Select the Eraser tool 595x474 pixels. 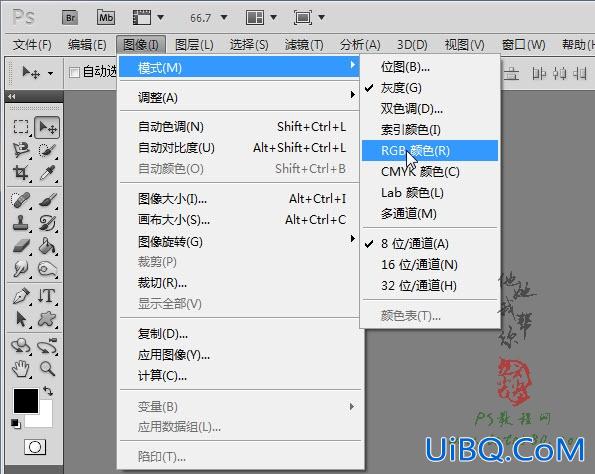point(21,246)
